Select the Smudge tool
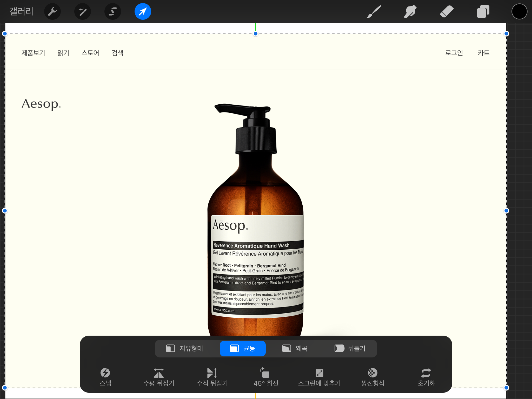Screen dimensions: 532x399 (410, 11)
